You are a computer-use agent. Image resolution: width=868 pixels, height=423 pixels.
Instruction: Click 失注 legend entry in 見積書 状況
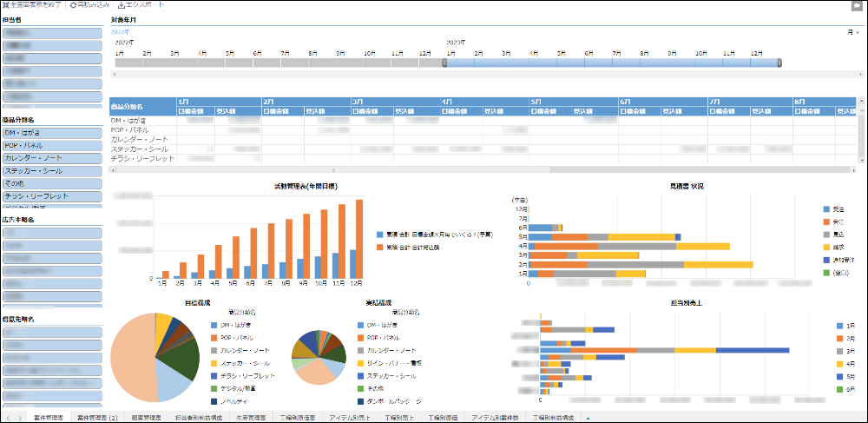pyautogui.click(x=833, y=222)
